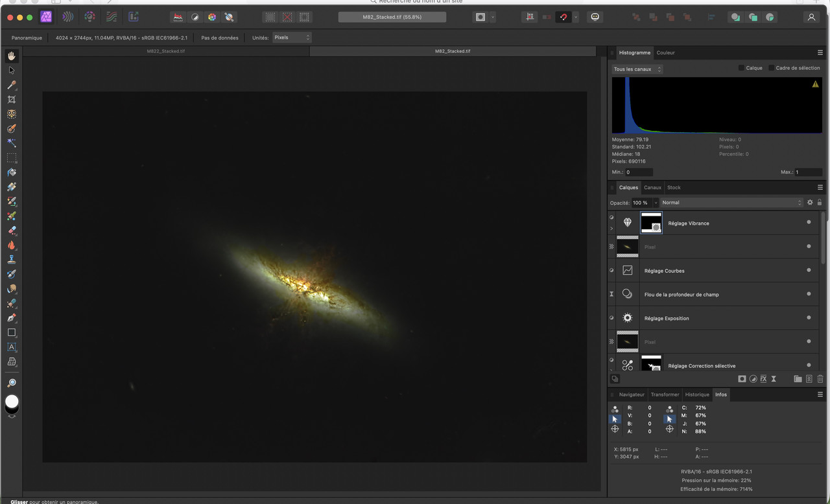Switch to the Transformer tab
This screenshot has height=504, width=830.
[665, 395]
